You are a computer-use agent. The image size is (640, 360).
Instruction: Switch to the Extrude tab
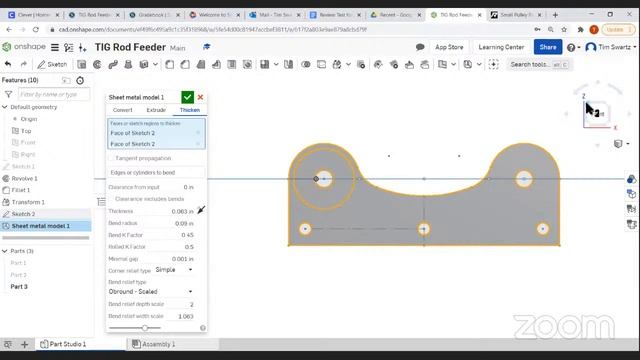(156, 110)
